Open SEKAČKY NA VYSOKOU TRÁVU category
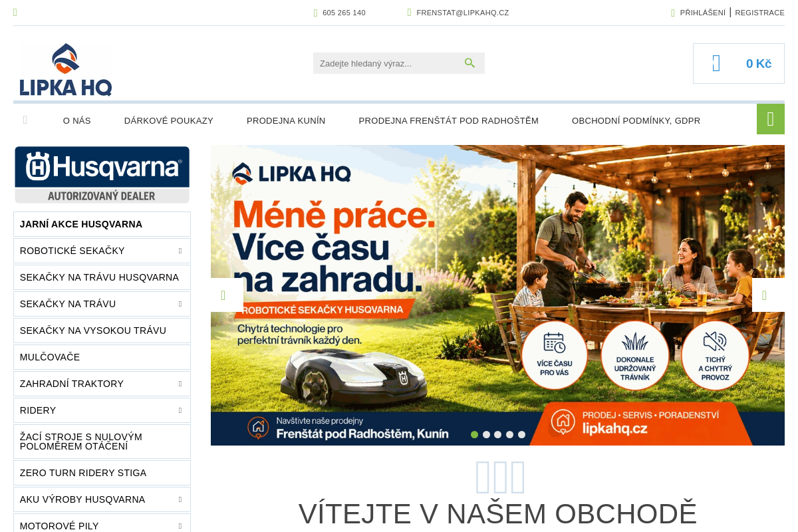Screen dimensions: 798x532 [102, 331]
